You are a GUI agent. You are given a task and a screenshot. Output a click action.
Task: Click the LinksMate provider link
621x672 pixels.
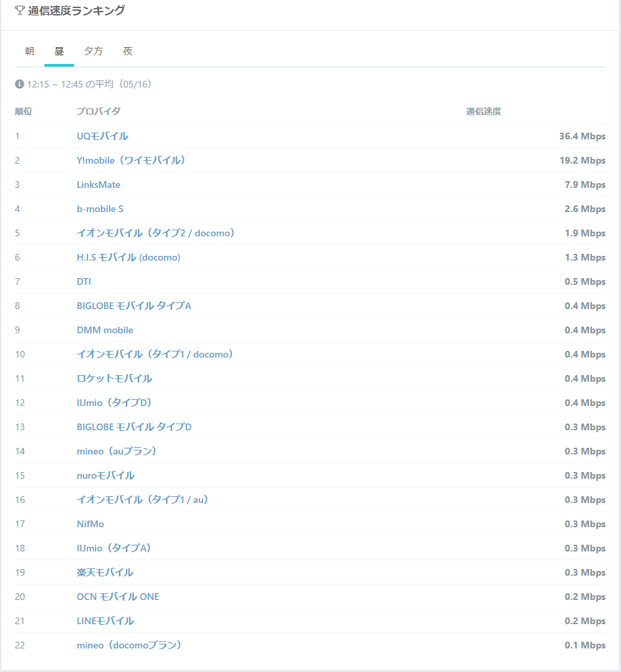(x=98, y=184)
